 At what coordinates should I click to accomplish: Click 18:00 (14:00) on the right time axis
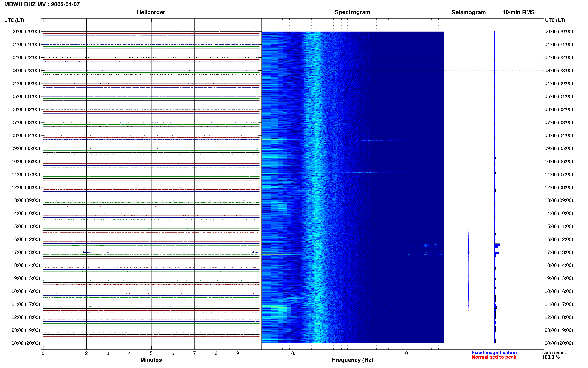click(559, 265)
